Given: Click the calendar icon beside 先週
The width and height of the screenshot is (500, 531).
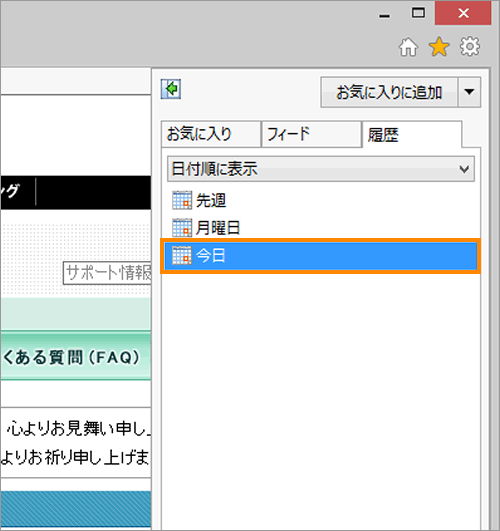Looking at the screenshot, I should pos(182,200).
